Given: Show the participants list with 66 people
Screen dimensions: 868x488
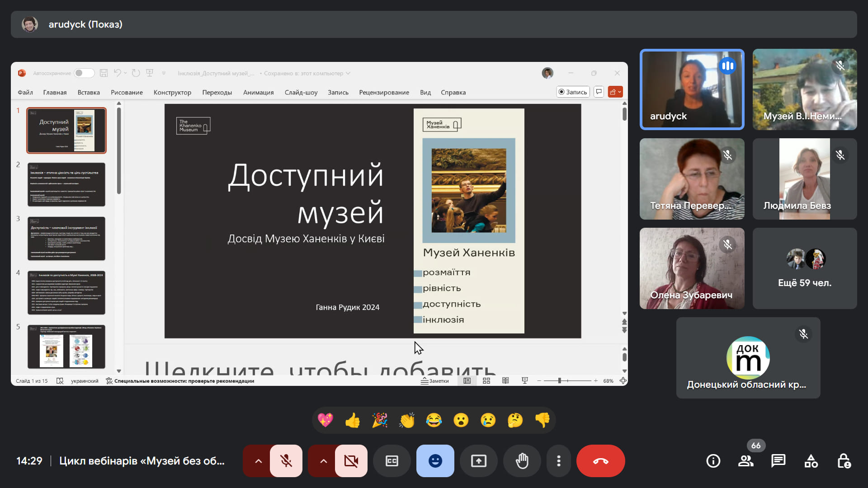Looking at the screenshot, I should click(x=745, y=461).
